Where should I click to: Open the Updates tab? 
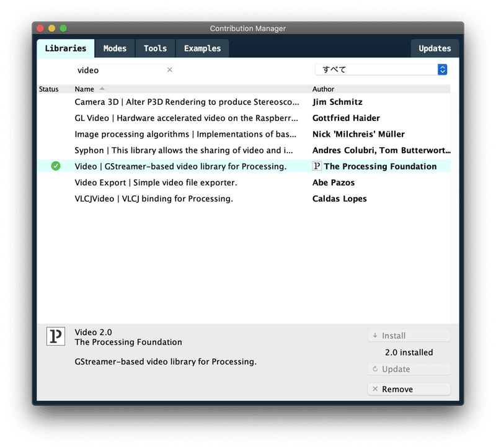[x=435, y=48]
